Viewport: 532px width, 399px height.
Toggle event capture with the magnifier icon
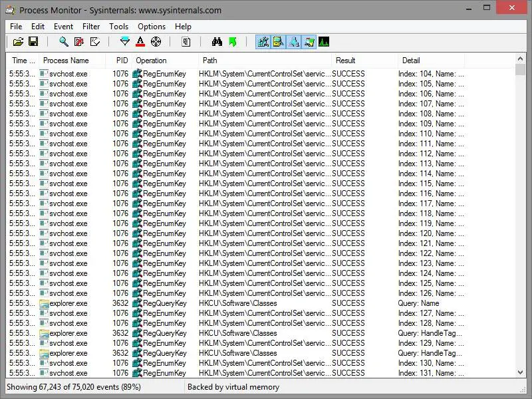pos(64,42)
